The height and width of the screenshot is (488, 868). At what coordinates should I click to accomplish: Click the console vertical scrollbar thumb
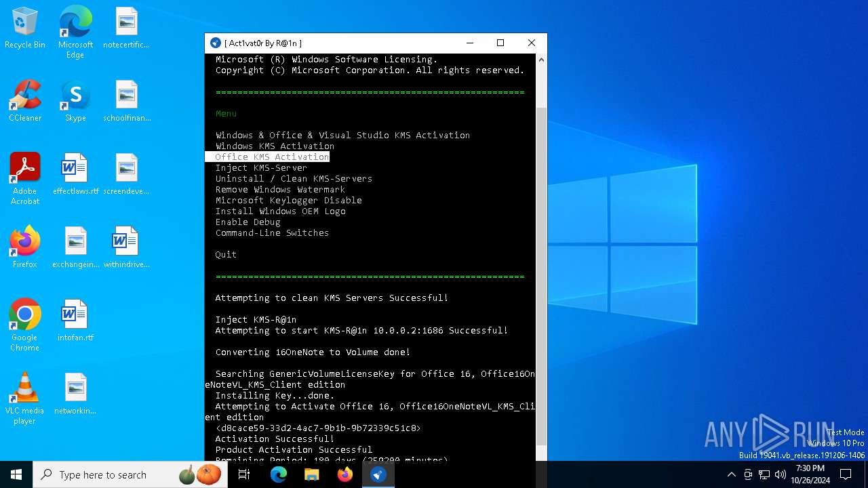point(541,277)
